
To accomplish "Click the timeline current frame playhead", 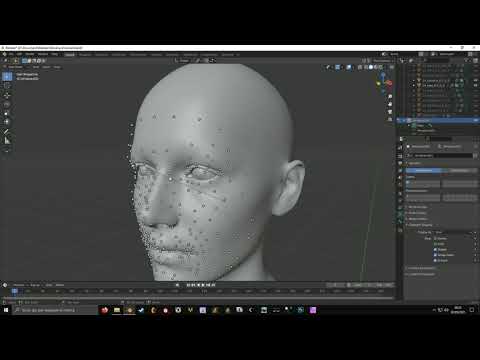I will click(15, 291).
